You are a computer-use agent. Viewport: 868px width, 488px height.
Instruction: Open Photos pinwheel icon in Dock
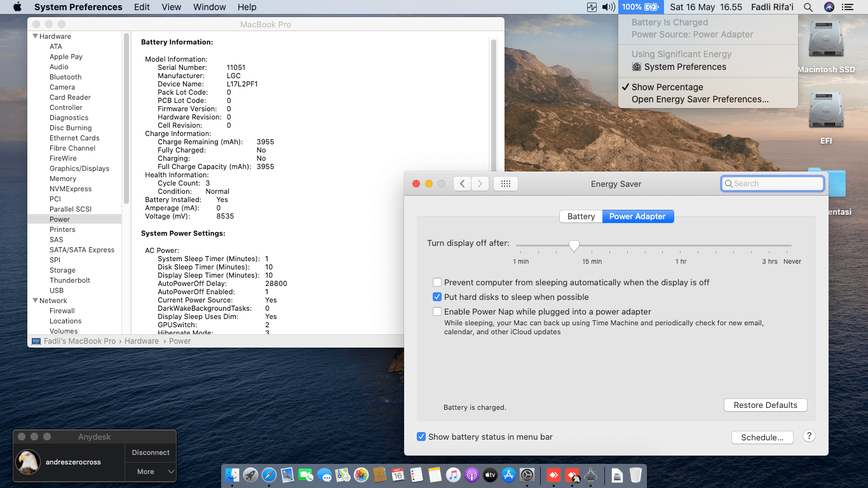click(362, 475)
